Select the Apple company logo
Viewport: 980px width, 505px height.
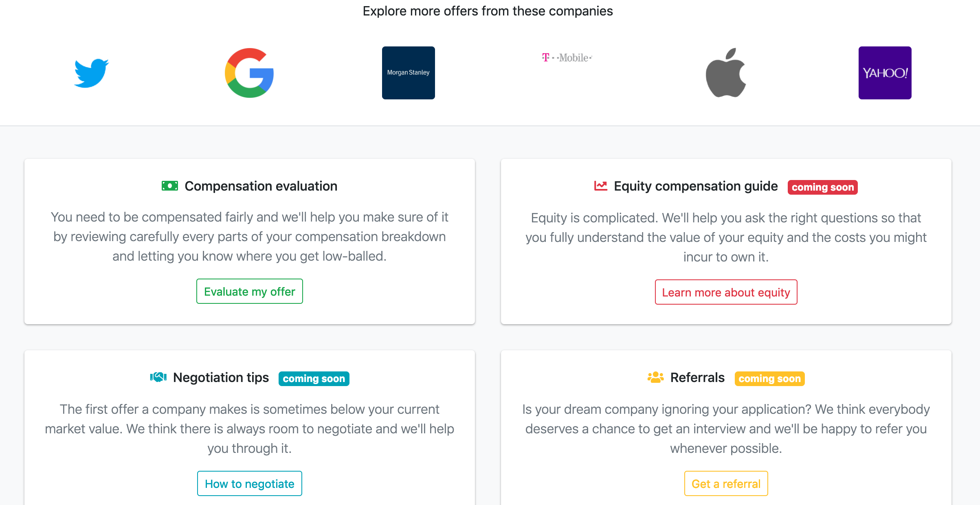(x=726, y=73)
